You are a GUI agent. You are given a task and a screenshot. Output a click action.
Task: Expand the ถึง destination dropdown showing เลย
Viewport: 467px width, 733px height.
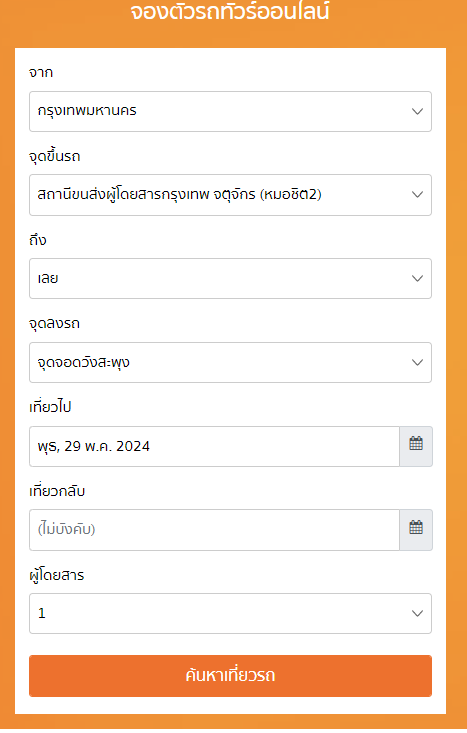[x=230, y=279]
